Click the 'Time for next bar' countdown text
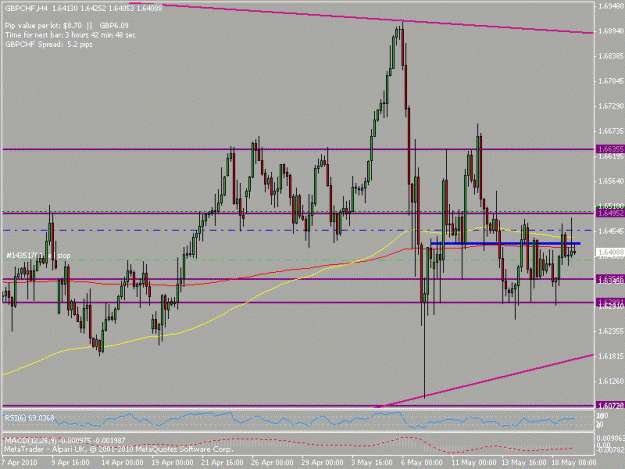Screen dimensions: 625x469 70,35
